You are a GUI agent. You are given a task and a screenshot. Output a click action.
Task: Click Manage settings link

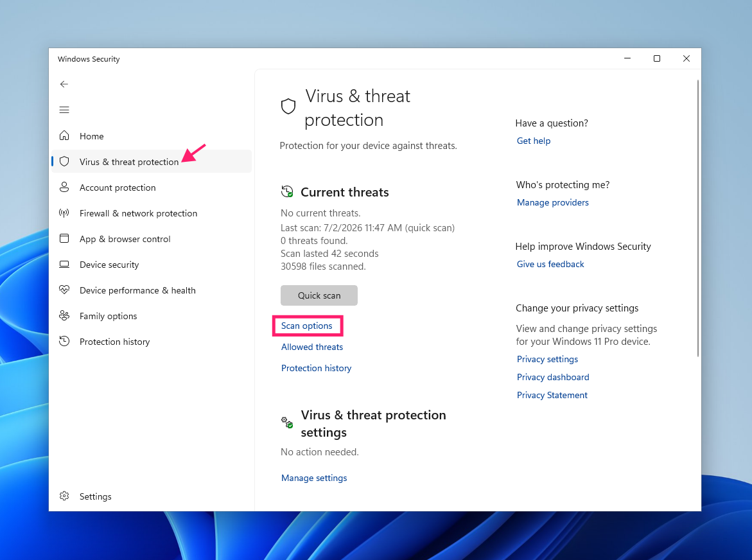tap(313, 478)
